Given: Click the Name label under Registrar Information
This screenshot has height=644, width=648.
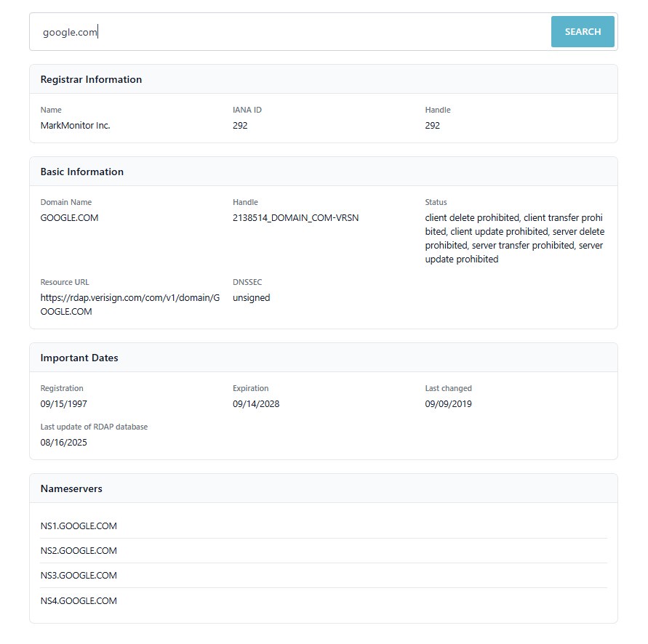Looking at the screenshot, I should point(51,110).
